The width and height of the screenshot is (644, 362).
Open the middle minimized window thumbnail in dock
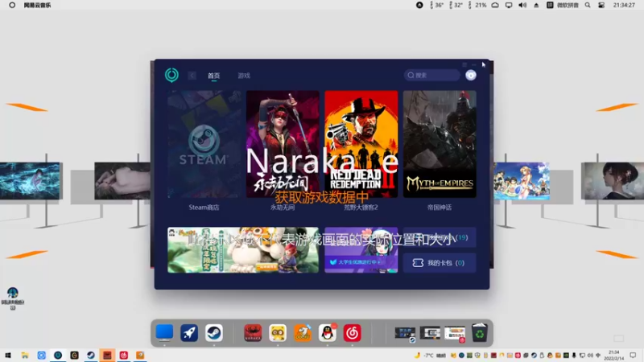[430, 333]
